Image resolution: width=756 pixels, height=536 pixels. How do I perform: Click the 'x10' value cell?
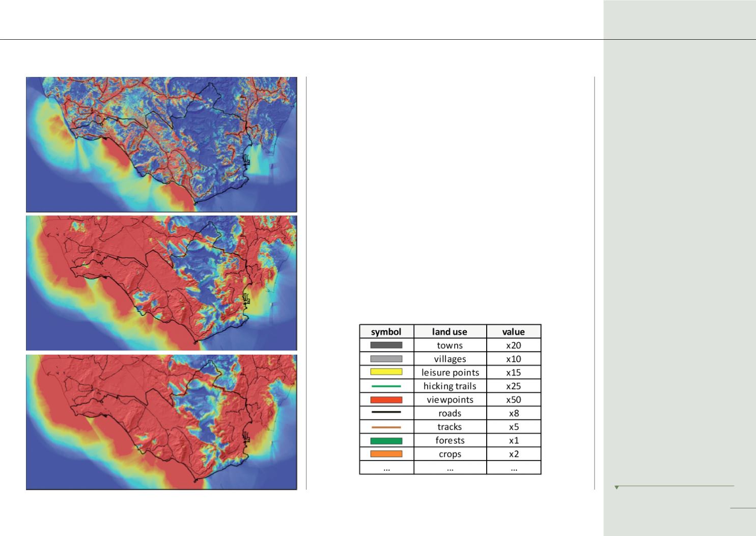514,359
